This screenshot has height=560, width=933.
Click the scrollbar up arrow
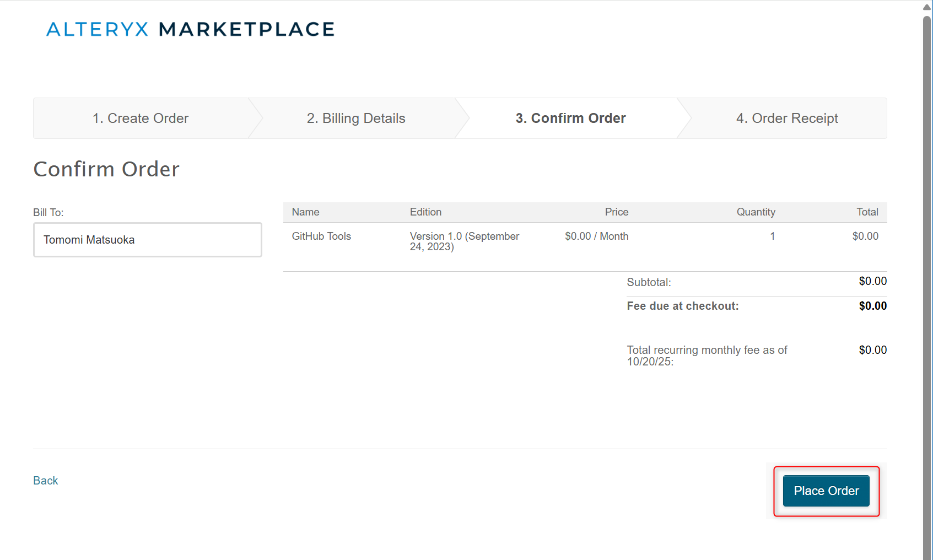click(x=927, y=7)
